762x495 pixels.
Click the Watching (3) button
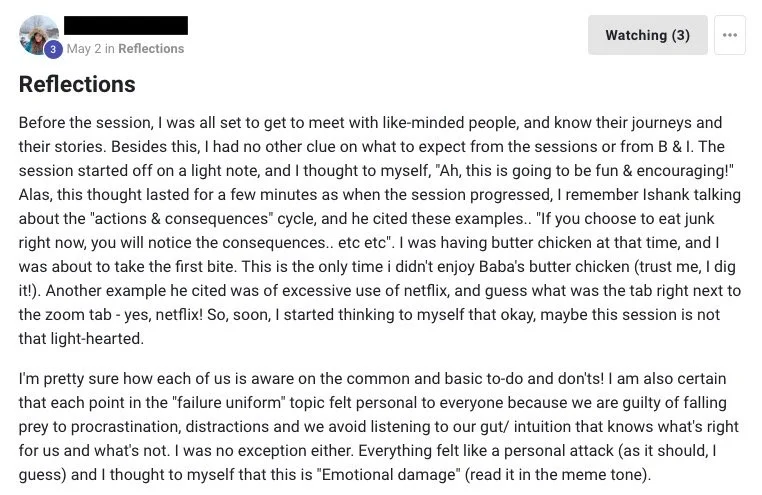point(647,35)
